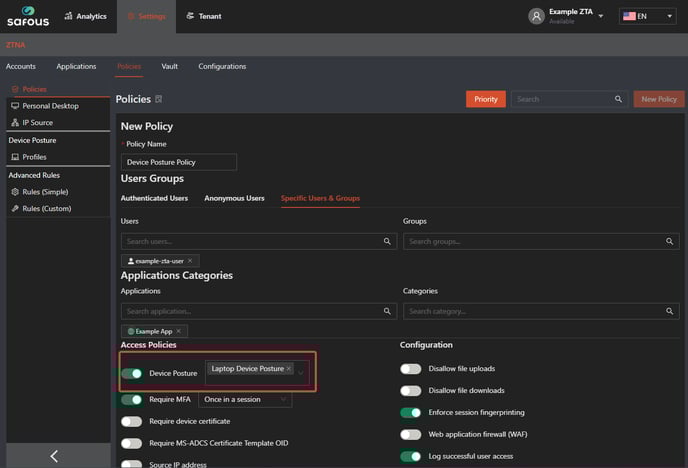
Task: Click the Personal Desktop monitor icon
Action: tap(15, 106)
